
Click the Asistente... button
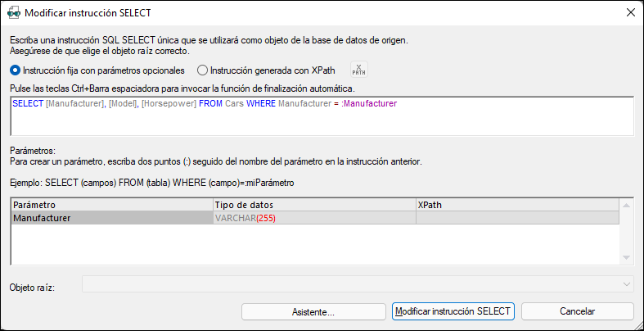313,311
